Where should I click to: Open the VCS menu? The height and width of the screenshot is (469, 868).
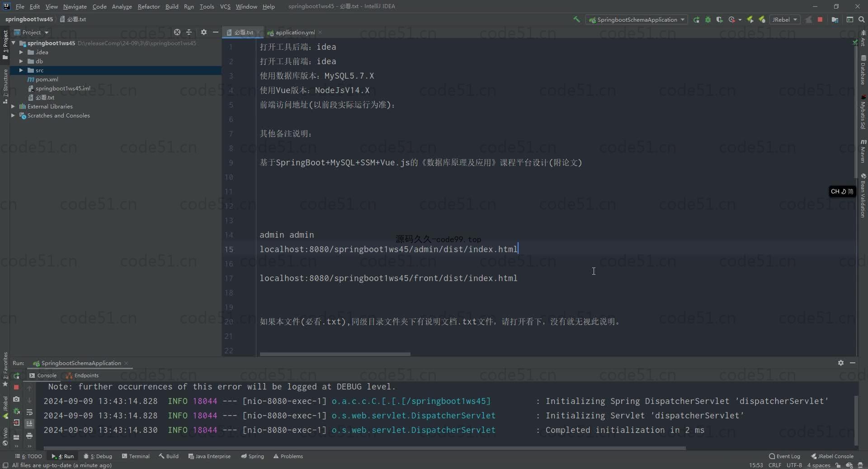click(225, 6)
